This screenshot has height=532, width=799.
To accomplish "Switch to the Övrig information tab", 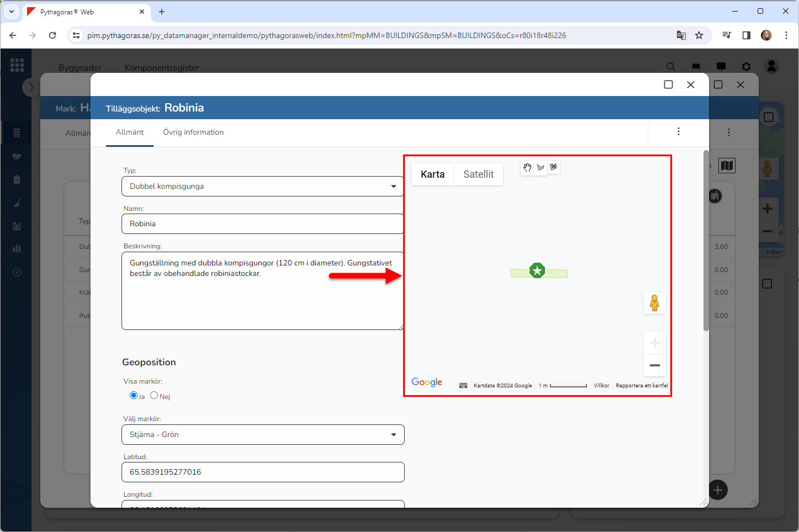I will 193,132.
